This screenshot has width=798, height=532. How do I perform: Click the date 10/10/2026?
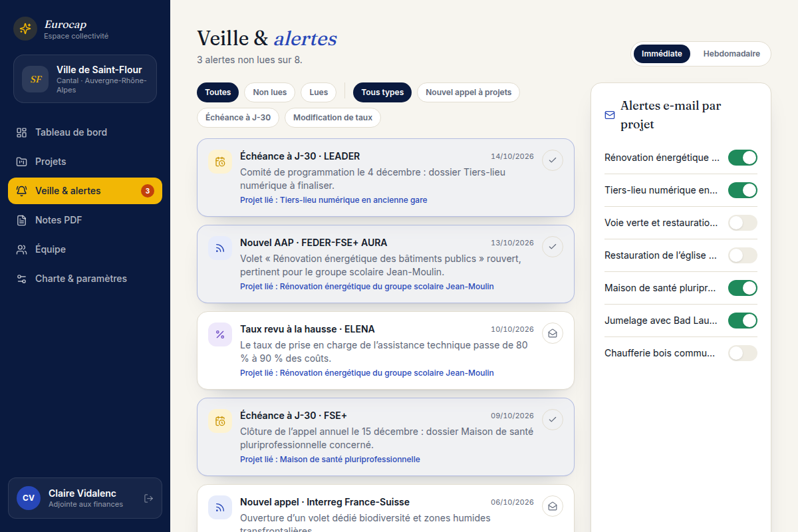(512, 329)
